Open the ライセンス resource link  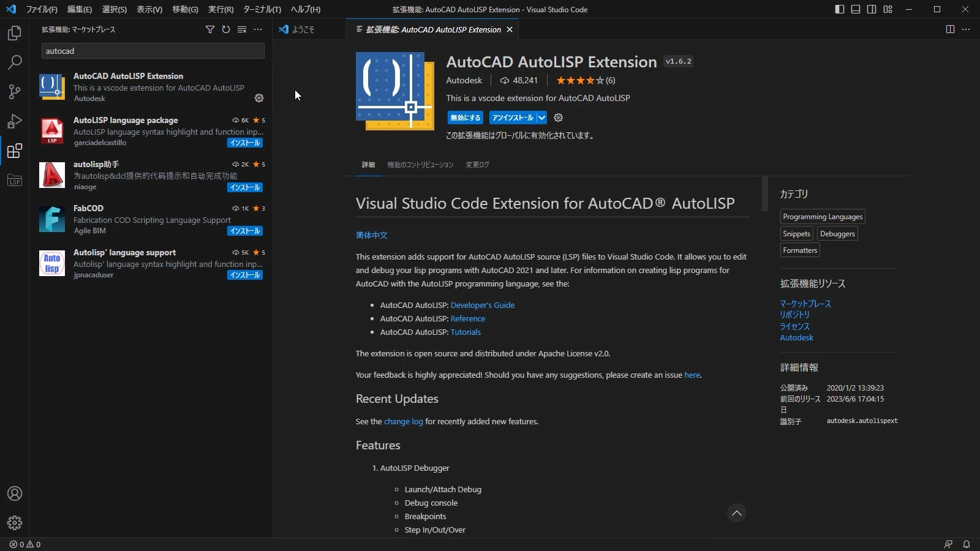click(794, 326)
